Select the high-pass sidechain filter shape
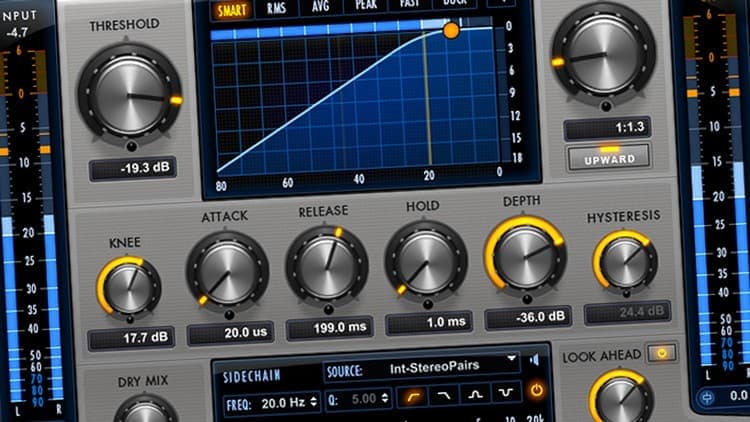This screenshot has width=750, height=422. 413,396
